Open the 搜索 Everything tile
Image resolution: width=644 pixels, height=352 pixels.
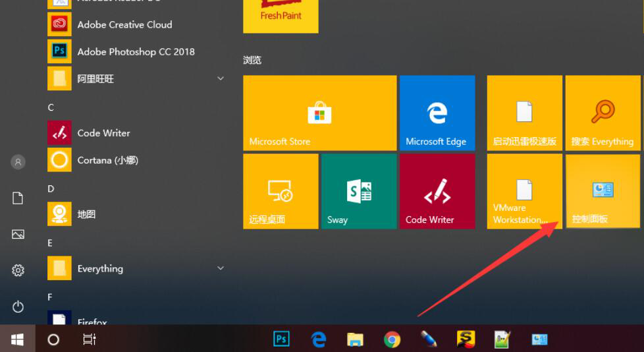[x=603, y=113]
